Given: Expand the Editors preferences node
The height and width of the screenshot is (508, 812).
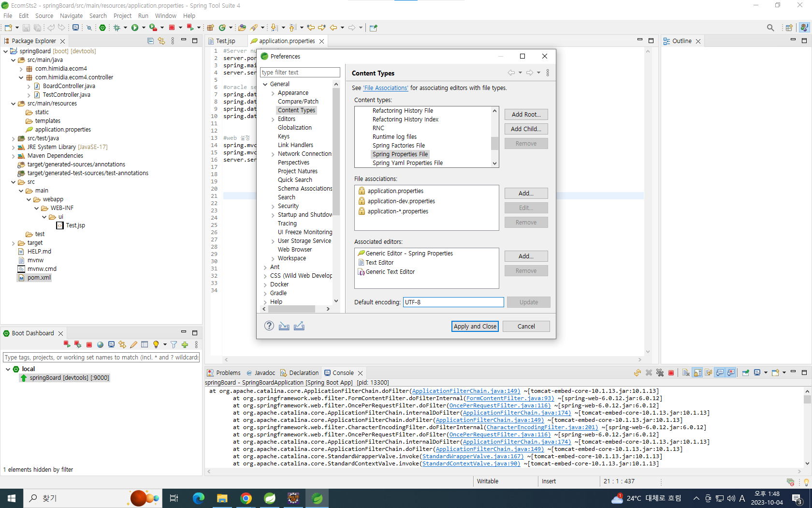Looking at the screenshot, I should coord(273,119).
